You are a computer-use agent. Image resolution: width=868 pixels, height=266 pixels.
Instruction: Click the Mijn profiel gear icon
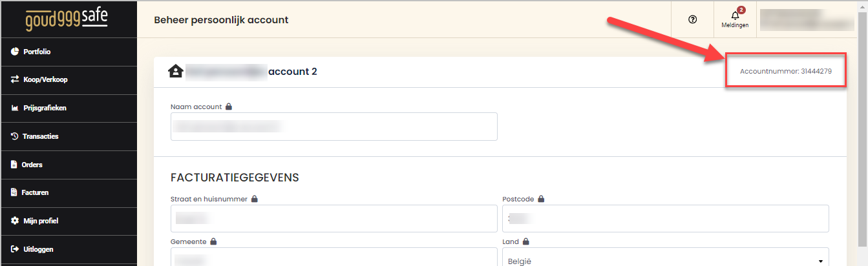[x=14, y=221]
